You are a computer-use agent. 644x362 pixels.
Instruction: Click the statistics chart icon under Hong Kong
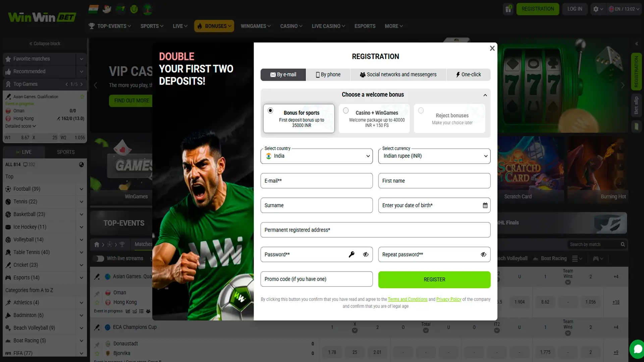coord(128,311)
